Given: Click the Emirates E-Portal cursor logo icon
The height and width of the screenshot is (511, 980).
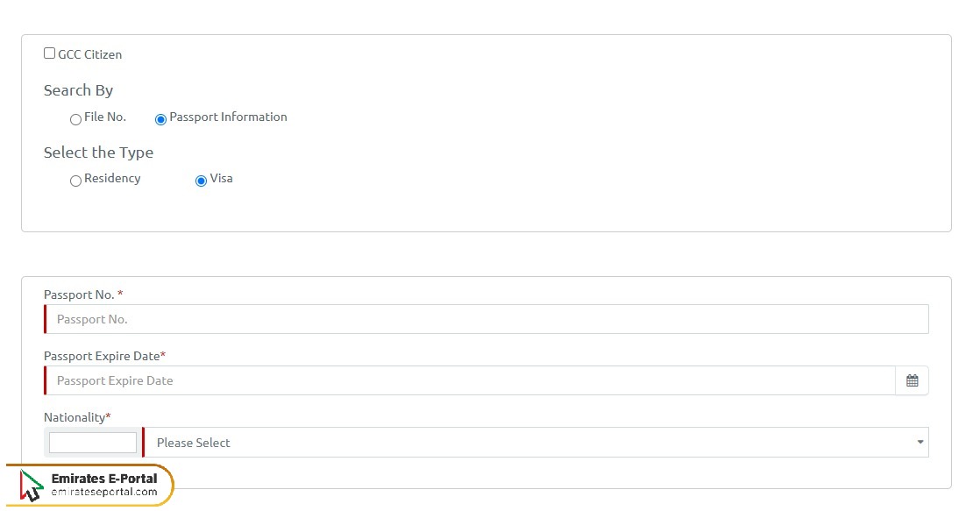Looking at the screenshot, I should point(32,486).
